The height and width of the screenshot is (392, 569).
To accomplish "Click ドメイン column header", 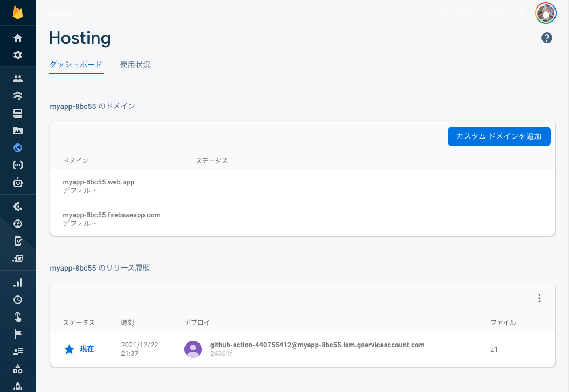I will [x=76, y=161].
